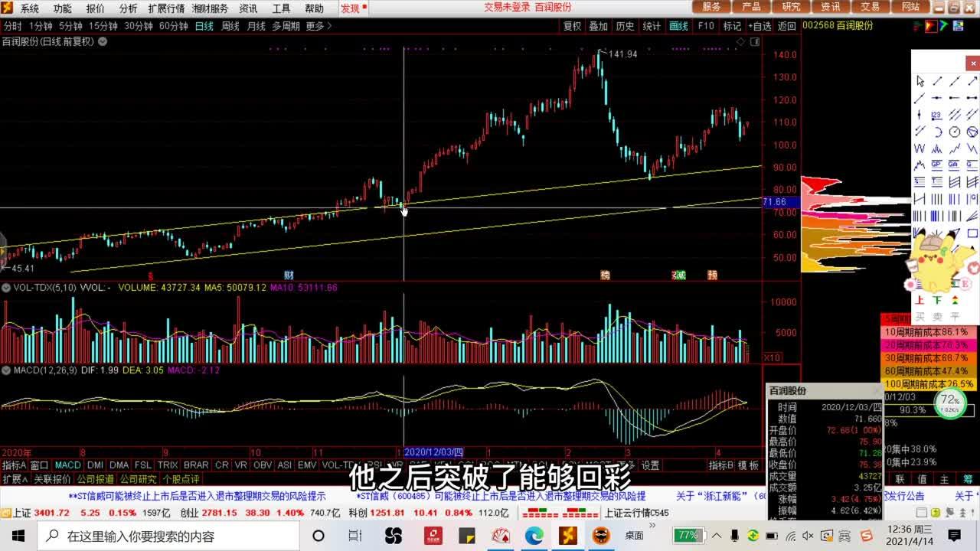The height and width of the screenshot is (551, 980).
Task: Click the Windows Start button
Action: tap(18, 536)
